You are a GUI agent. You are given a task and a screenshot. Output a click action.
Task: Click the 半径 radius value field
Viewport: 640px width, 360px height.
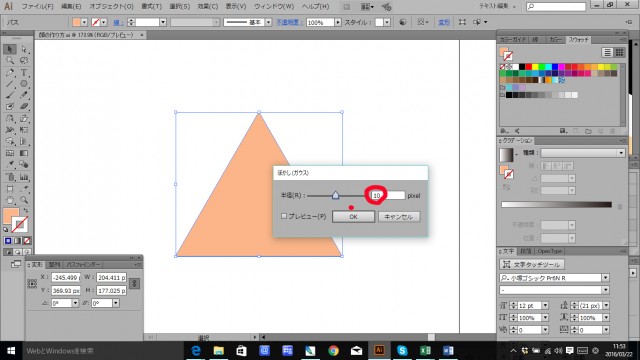tap(388, 196)
